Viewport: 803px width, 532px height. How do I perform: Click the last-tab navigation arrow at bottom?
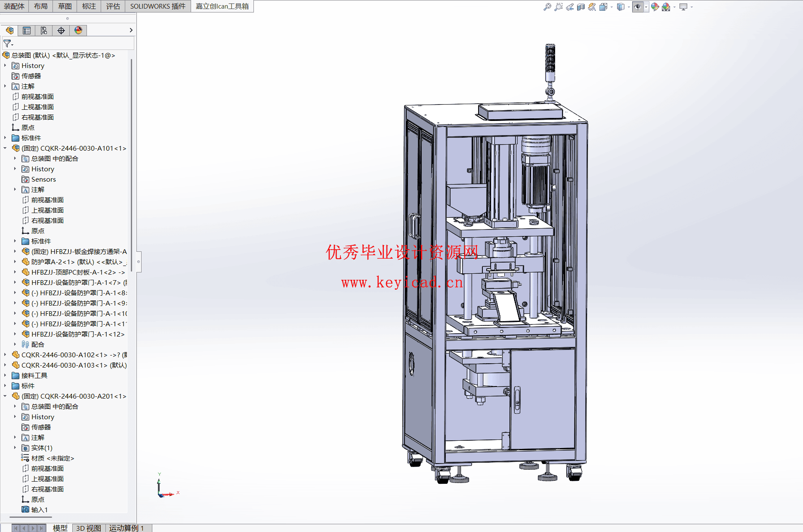click(x=42, y=528)
